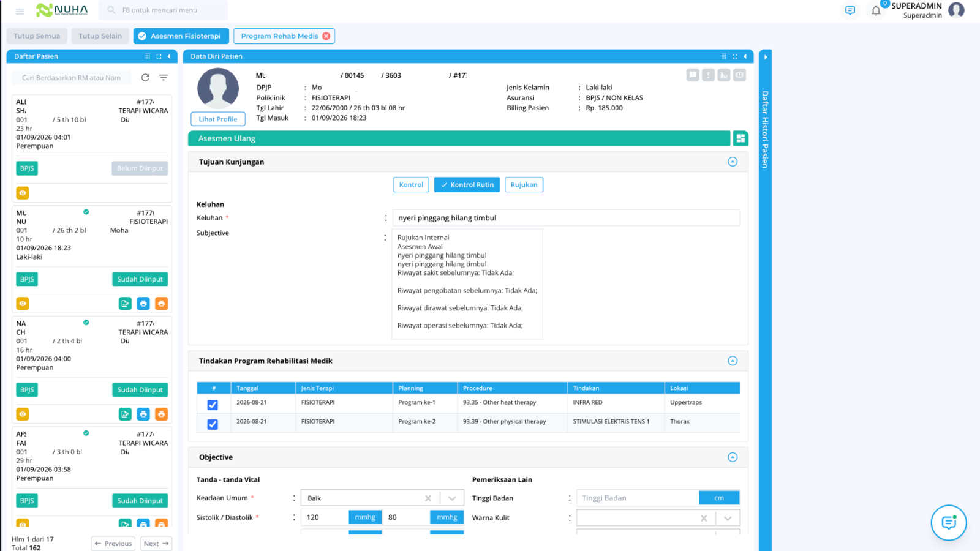Screen dimensions: 980x551
Task: Focus the F8 untuk mencari menu search box
Action: (163, 10)
